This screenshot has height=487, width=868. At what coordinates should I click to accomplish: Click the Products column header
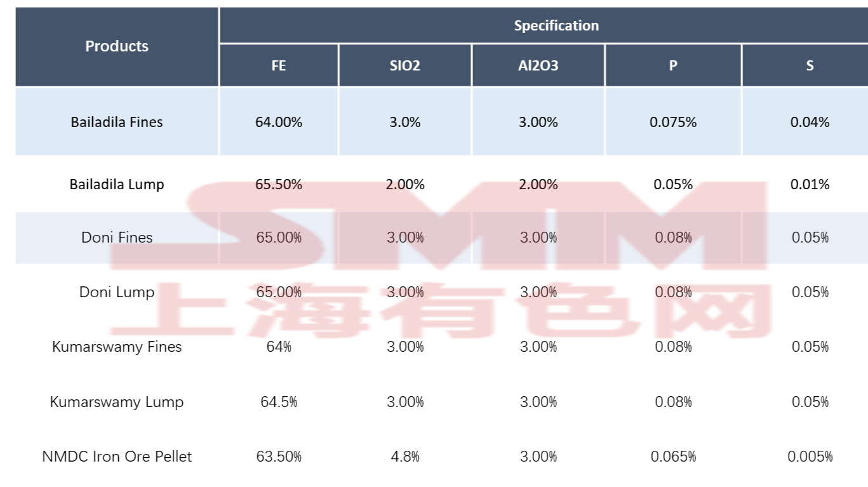pyautogui.click(x=117, y=46)
